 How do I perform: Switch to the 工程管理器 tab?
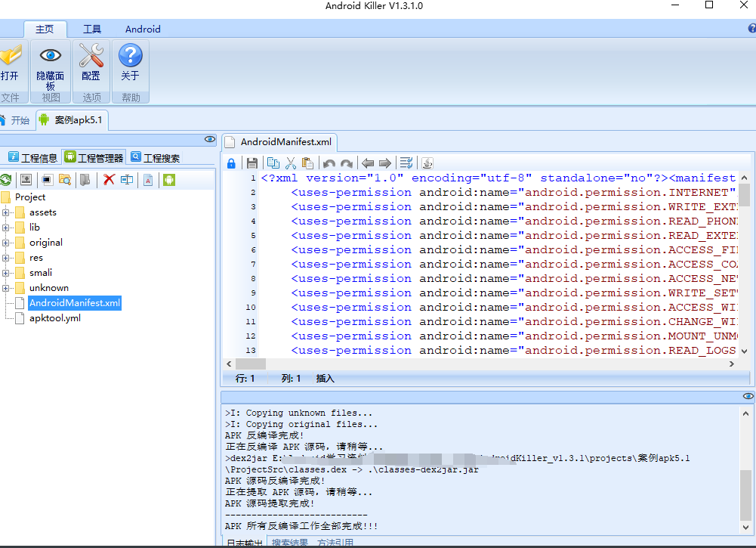[94, 157]
